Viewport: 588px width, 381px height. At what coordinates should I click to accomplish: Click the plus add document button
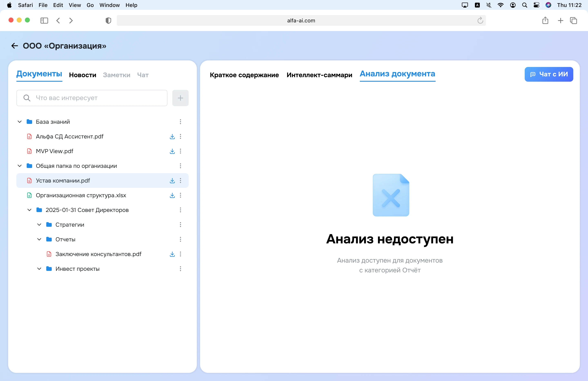click(180, 98)
